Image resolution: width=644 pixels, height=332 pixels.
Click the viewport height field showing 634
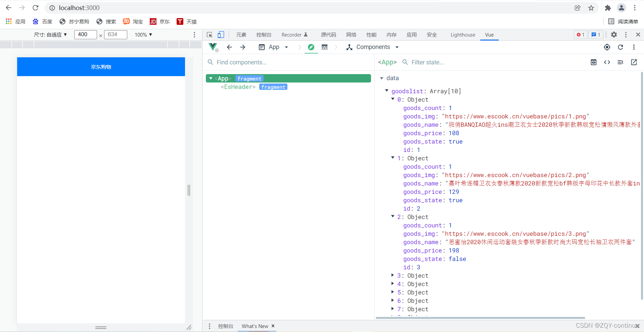click(116, 35)
